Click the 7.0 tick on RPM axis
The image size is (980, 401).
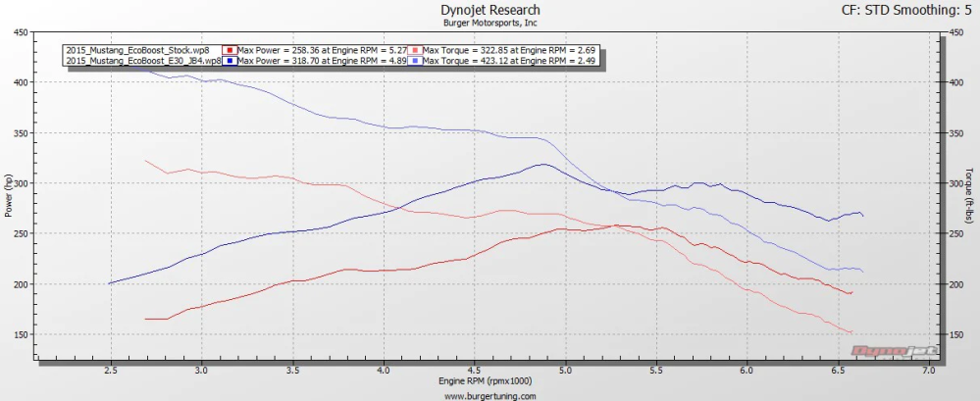coord(929,371)
